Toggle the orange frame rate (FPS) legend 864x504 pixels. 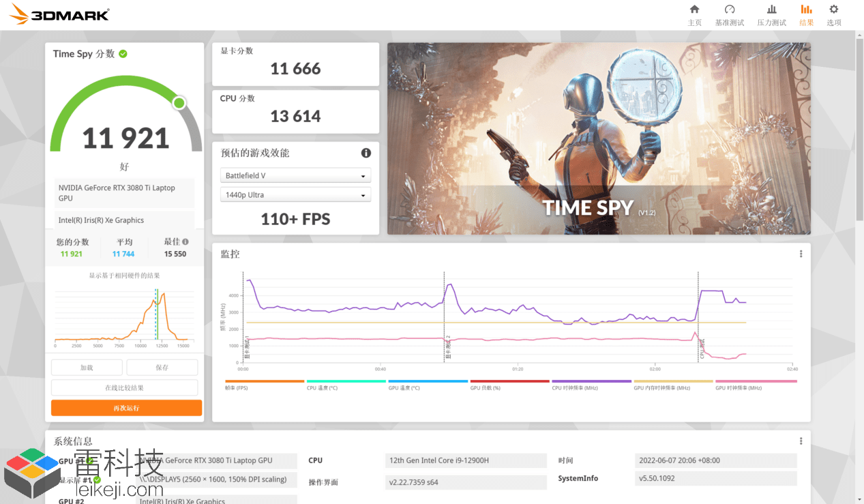coord(265,385)
